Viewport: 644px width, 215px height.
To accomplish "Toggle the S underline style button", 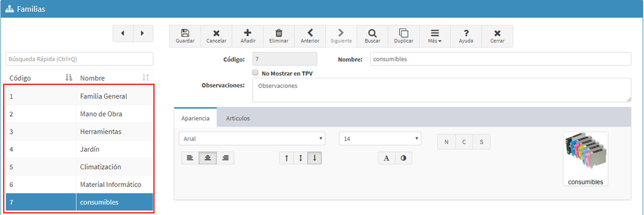I will (482, 142).
